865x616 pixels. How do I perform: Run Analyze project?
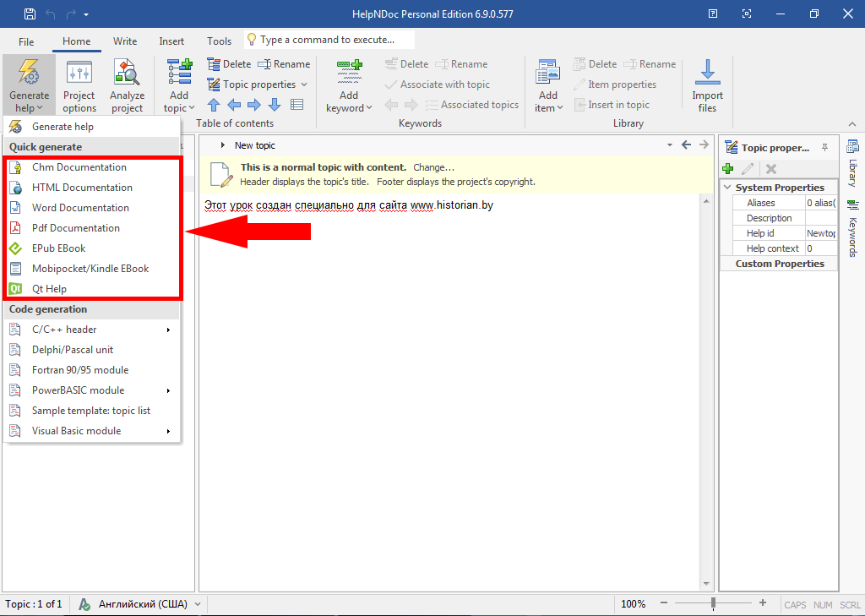coord(127,85)
